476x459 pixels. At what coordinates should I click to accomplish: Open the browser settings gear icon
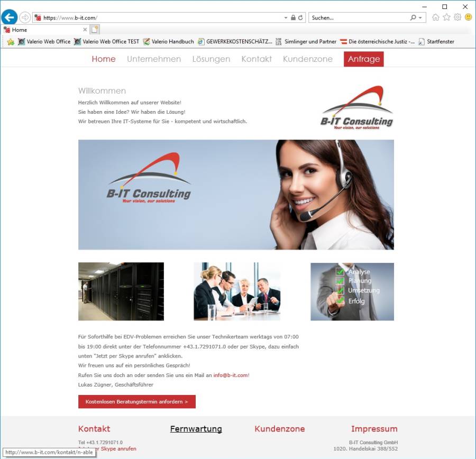coord(457,17)
